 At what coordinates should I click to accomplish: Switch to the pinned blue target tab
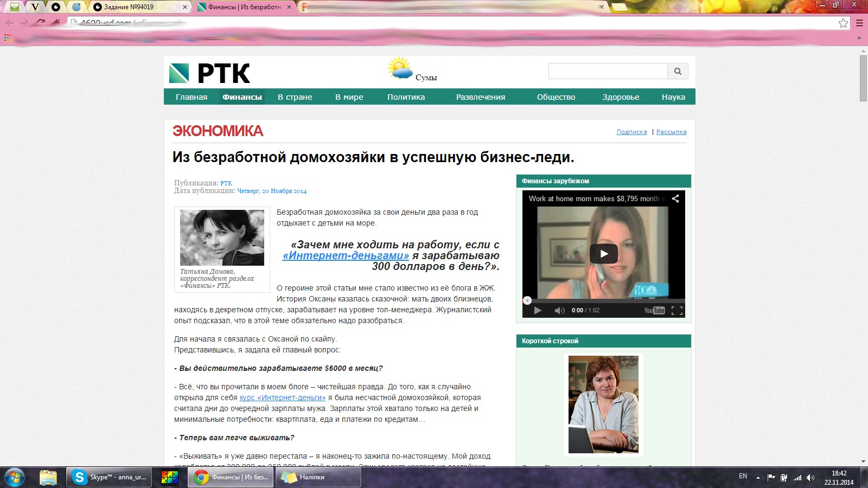tap(76, 7)
